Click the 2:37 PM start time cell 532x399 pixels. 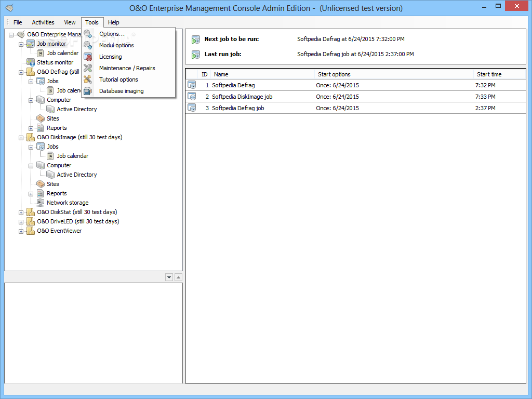point(485,108)
